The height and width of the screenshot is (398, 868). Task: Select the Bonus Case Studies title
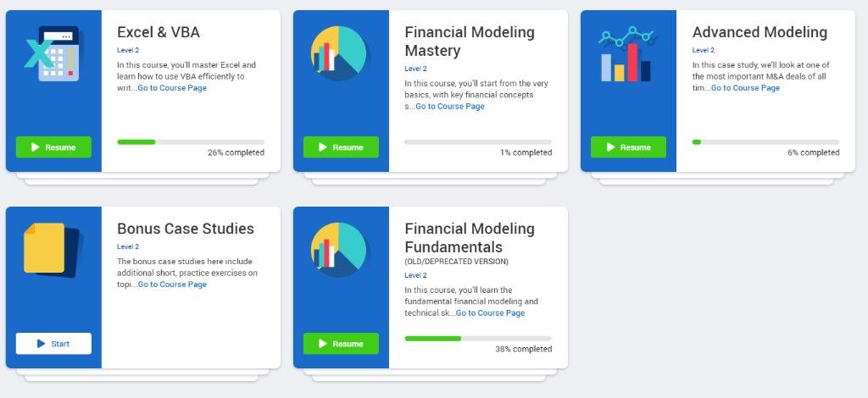186,229
